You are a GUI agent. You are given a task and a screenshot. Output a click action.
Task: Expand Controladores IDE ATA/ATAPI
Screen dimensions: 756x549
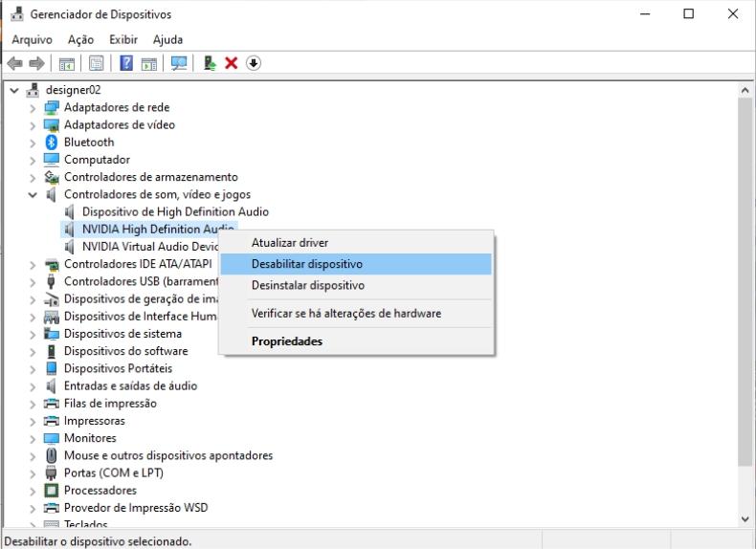pyautogui.click(x=33, y=265)
